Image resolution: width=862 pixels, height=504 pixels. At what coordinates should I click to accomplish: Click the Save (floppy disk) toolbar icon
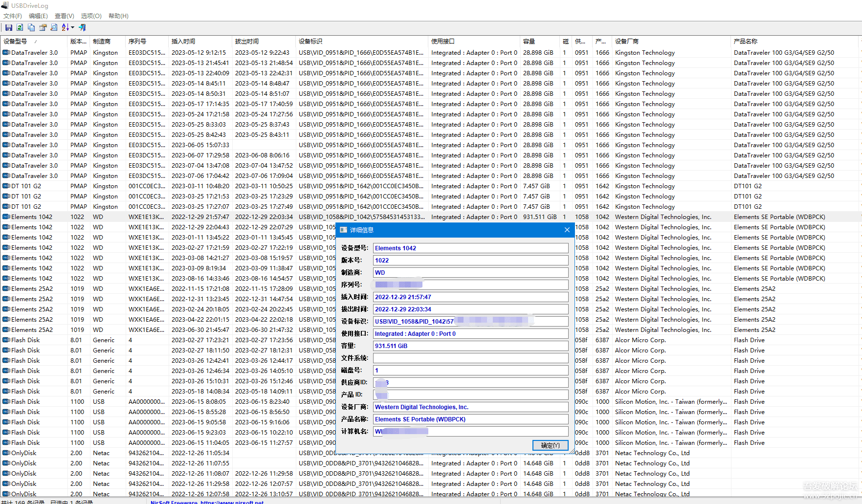(x=8, y=28)
